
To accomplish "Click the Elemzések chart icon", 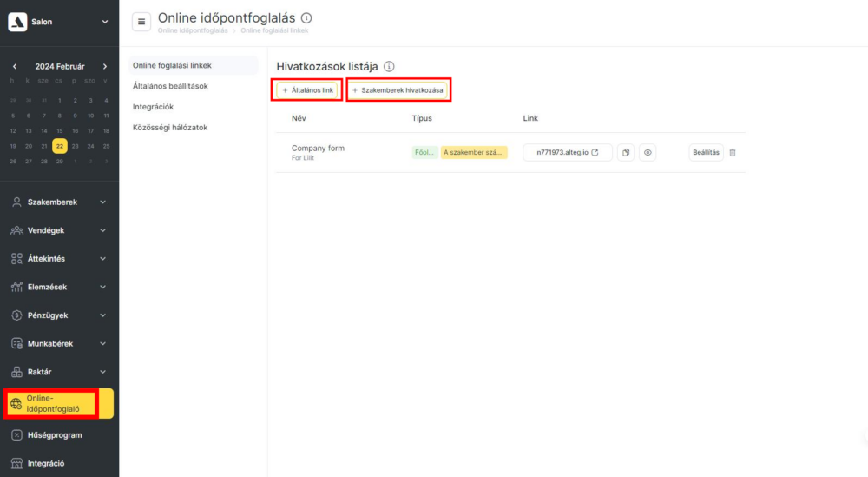I will 16,287.
